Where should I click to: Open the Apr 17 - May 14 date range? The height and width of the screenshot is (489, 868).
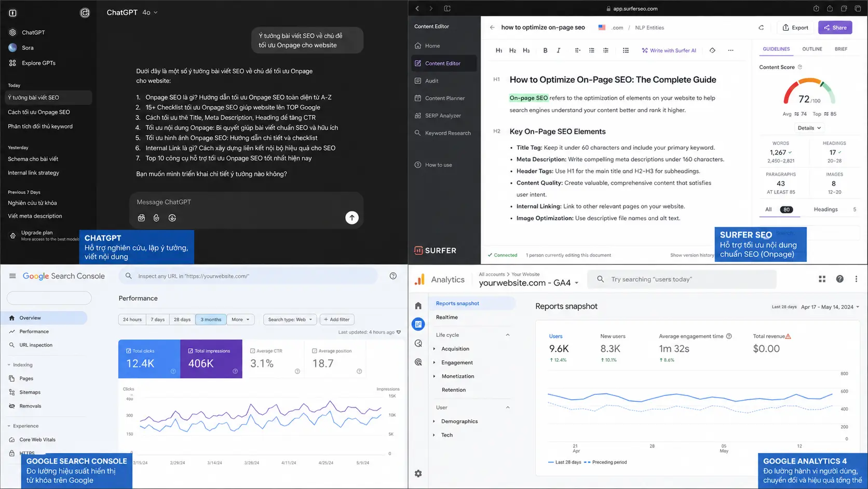click(x=830, y=307)
